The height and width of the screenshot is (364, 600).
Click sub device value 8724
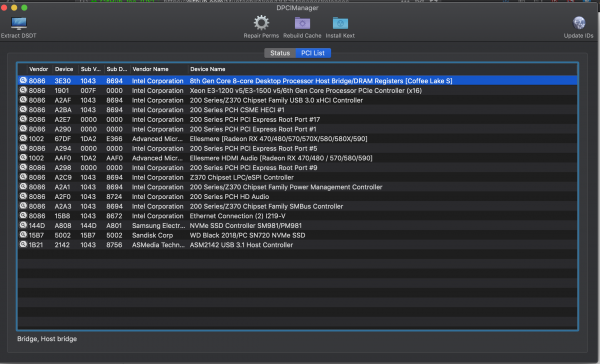click(114, 196)
